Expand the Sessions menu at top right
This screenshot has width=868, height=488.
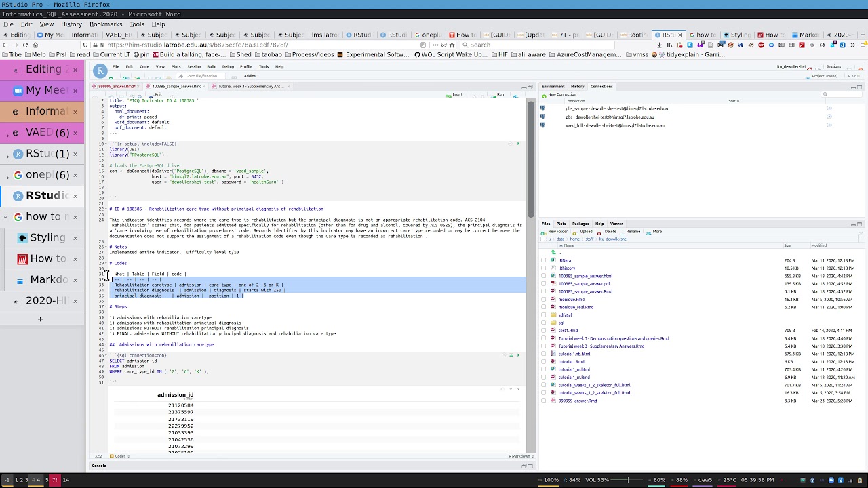point(833,66)
